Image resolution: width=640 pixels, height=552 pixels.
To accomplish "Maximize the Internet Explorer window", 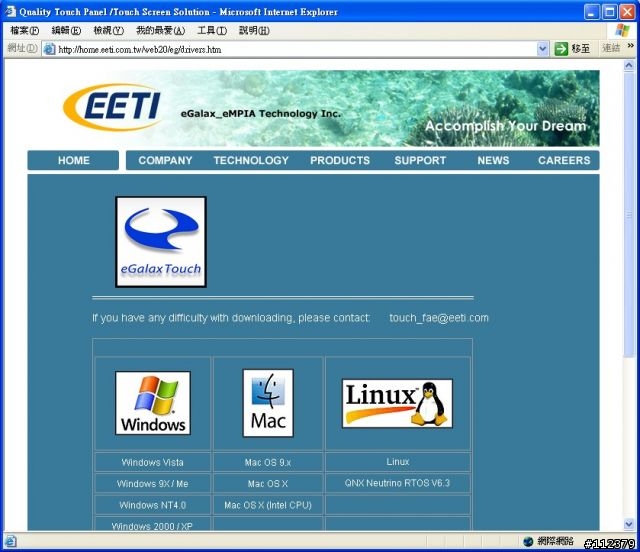I will (610, 12).
